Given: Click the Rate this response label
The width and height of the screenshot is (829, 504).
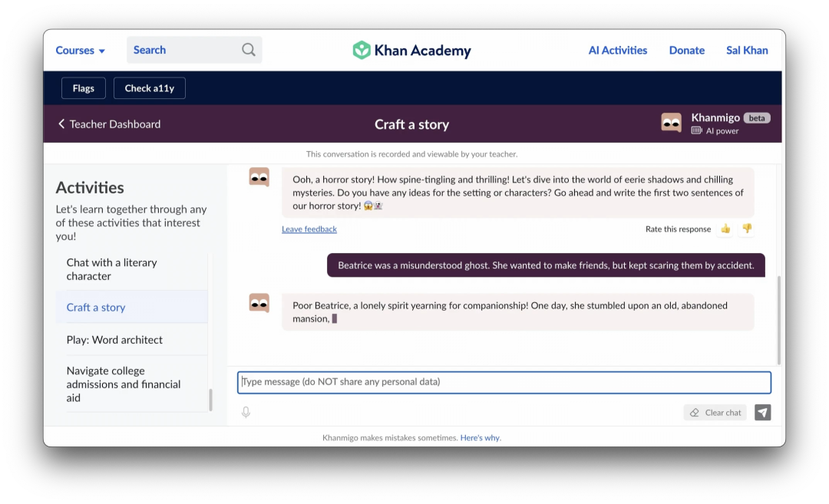Looking at the screenshot, I should 678,229.
